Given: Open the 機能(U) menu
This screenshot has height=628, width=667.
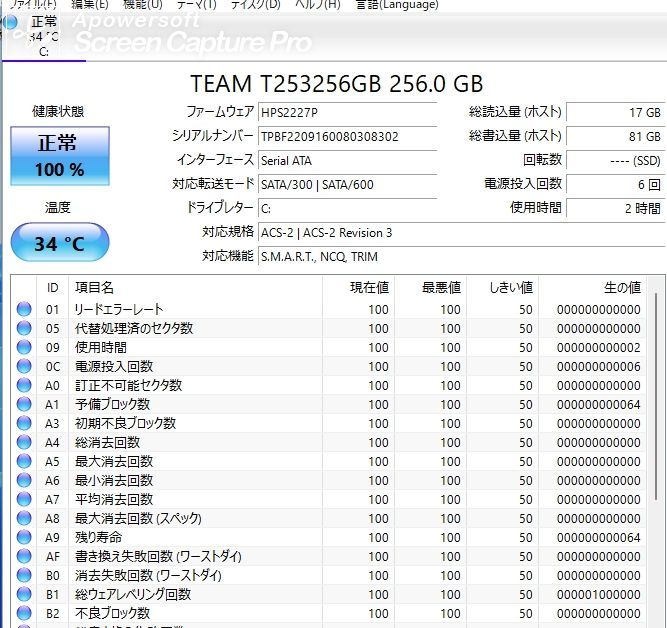Looking at the screenshot, I should pos(141,5).
